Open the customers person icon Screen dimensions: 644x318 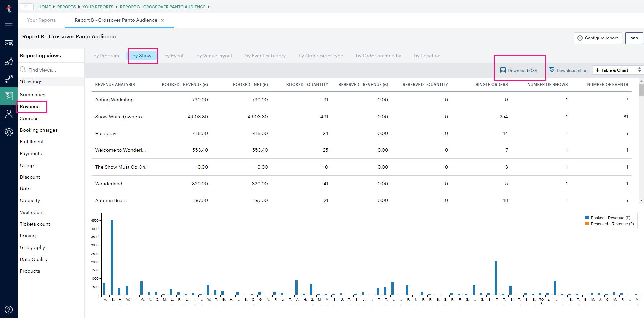point(9,114)
